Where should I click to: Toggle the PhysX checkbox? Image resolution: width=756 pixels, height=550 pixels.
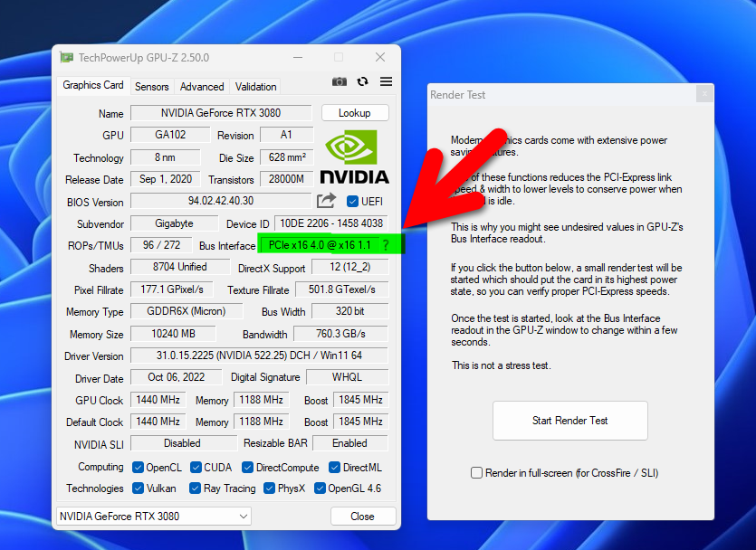point(270,488)
